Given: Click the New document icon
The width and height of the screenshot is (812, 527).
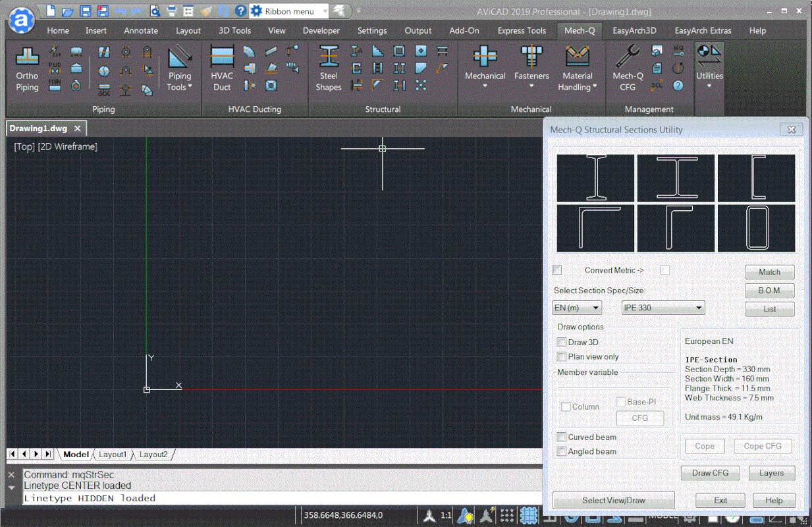Looking at the screenshot, I should click(52, 11).
